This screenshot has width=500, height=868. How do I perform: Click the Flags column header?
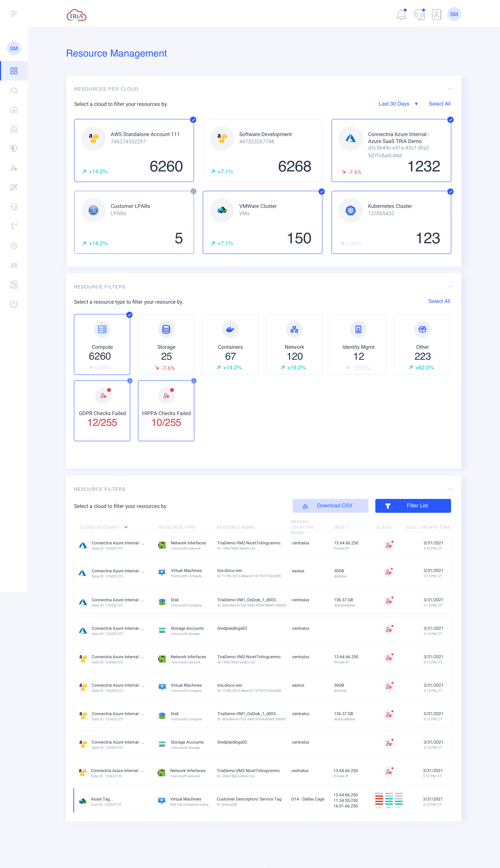pos(384,527)
